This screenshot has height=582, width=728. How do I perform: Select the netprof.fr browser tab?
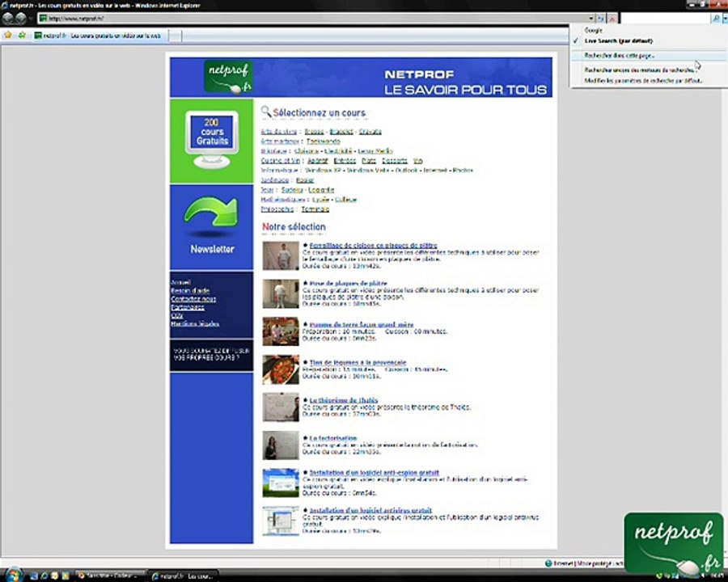point(99,36)
